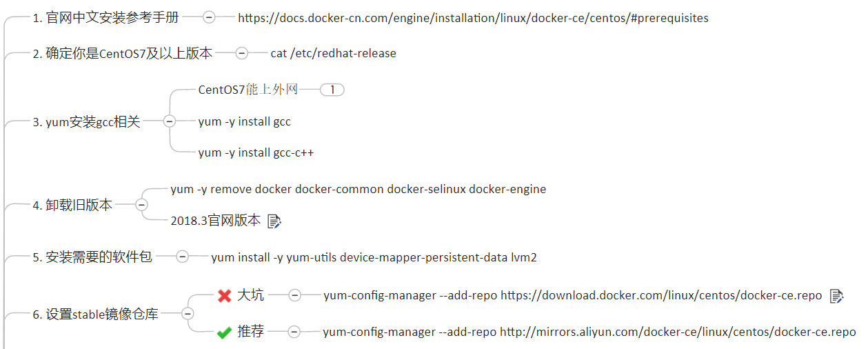868x349 pixels.
Task: Select the yum install -y yum-utils node
Action: 374,257
